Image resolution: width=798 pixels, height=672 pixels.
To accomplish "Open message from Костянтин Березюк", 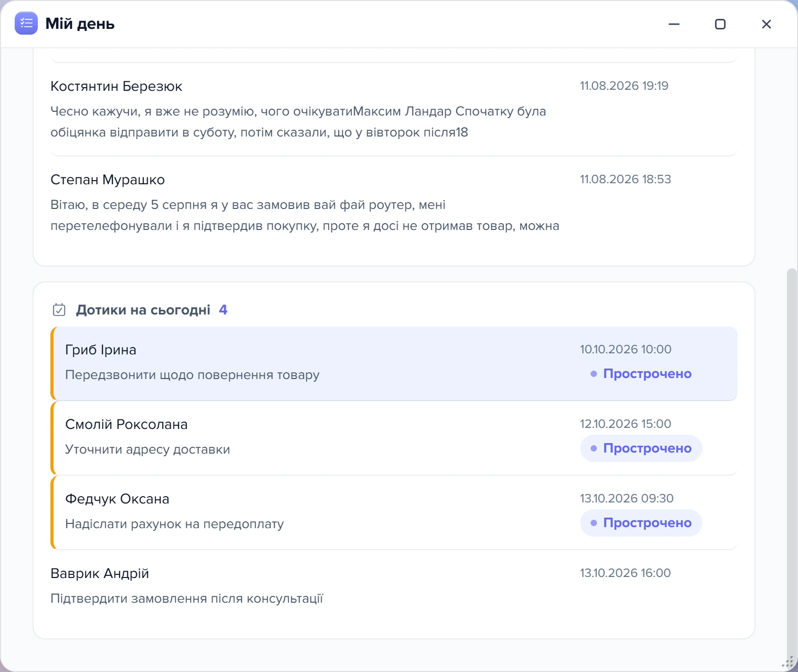I will click(x=394, y=109).
